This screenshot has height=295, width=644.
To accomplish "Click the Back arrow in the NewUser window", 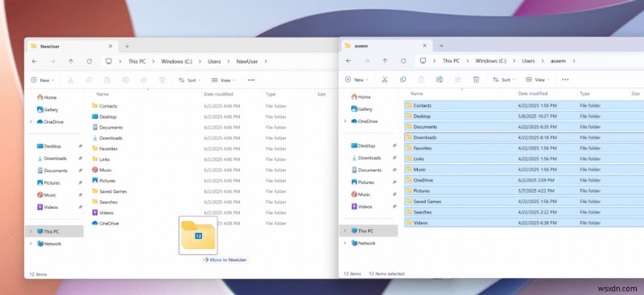I will (35, 62).
